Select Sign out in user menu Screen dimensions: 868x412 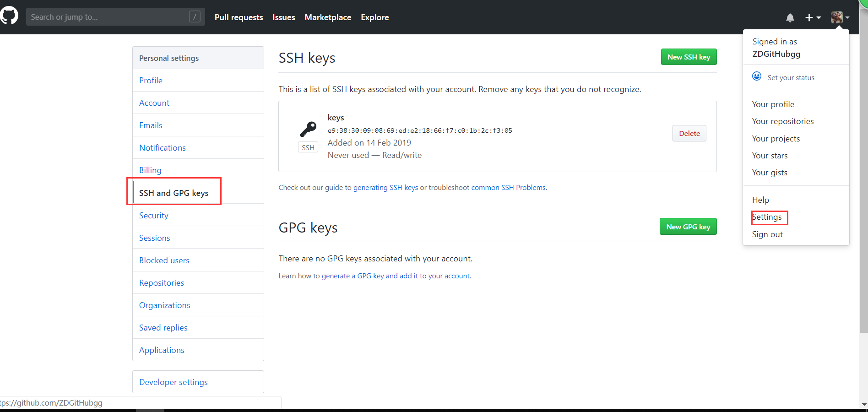coord(767,234)
